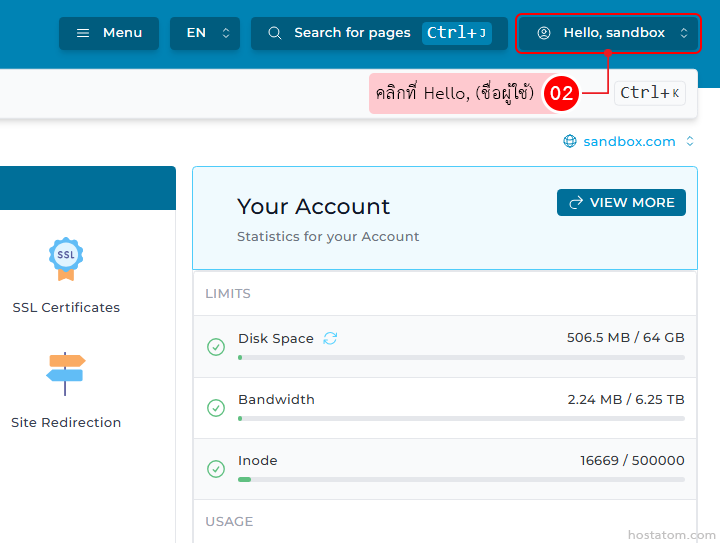Screen dimensions: 720x543
Task: Click the Bandwidth green check icon
Action: point(215,408)
